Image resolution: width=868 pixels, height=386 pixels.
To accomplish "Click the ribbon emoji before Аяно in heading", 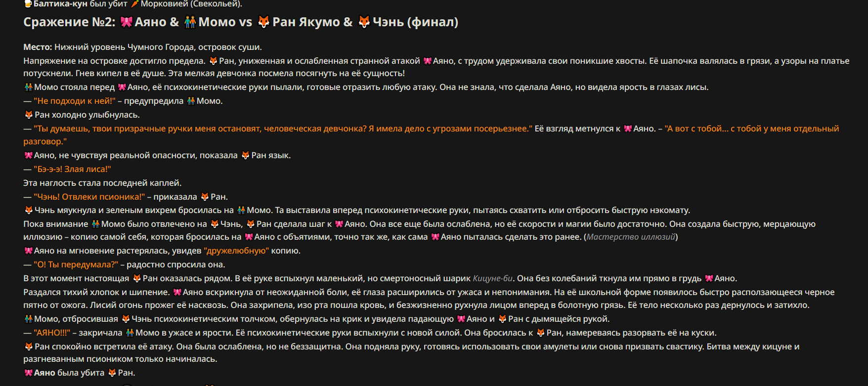I will pyautogui.click(x=127, y=22).
